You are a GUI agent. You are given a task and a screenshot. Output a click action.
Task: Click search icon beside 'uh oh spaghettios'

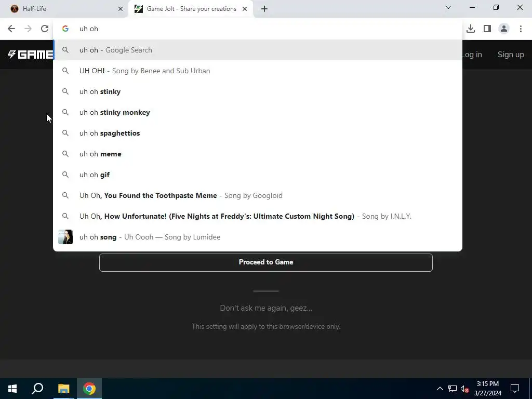point(65,133)
